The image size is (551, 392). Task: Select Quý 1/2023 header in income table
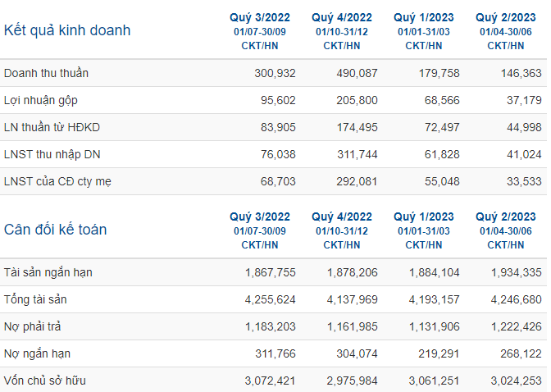tap(424, 17)
